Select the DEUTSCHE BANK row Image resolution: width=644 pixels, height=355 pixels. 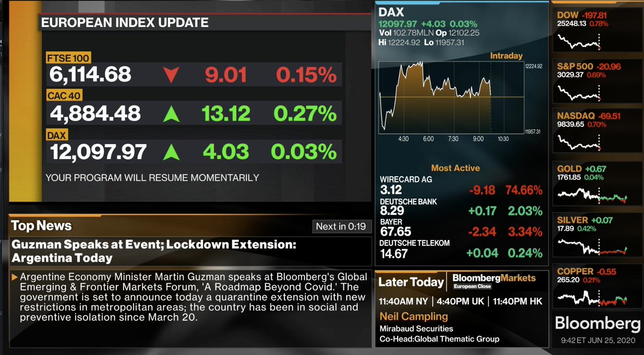pos(460,206)
